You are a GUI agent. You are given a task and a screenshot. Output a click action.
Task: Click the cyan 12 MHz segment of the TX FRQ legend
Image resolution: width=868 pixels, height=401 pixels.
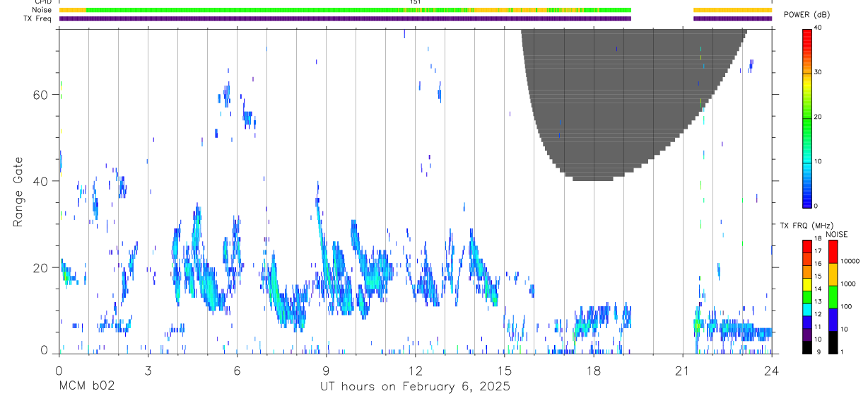pos(807,310)
